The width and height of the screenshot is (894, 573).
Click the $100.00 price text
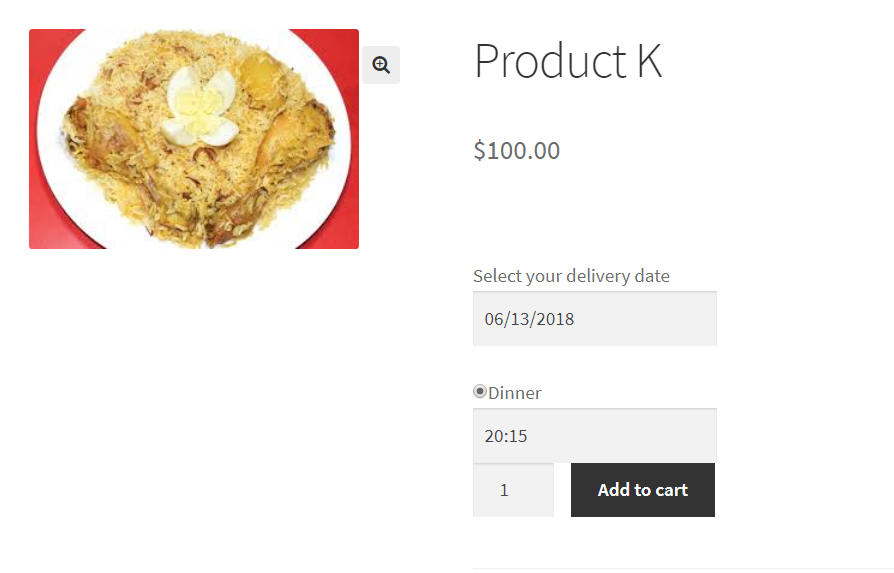(517, 151)
